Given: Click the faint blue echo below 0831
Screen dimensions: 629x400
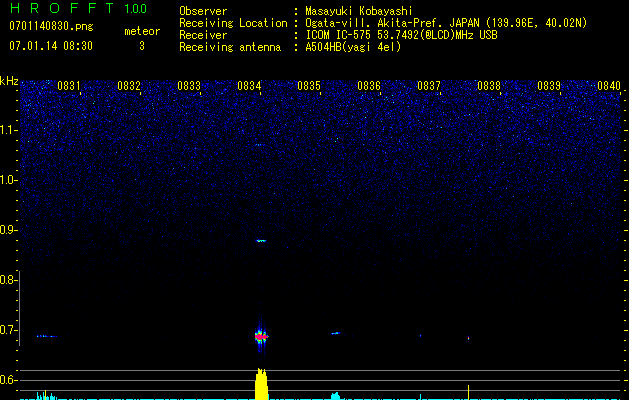Looking at the screenshot, I should (47, 336).
